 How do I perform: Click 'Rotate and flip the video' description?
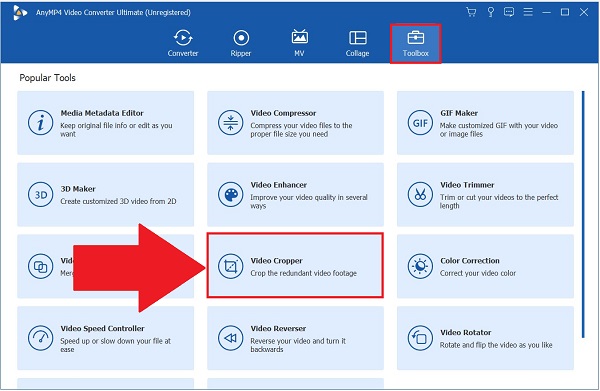496,345
